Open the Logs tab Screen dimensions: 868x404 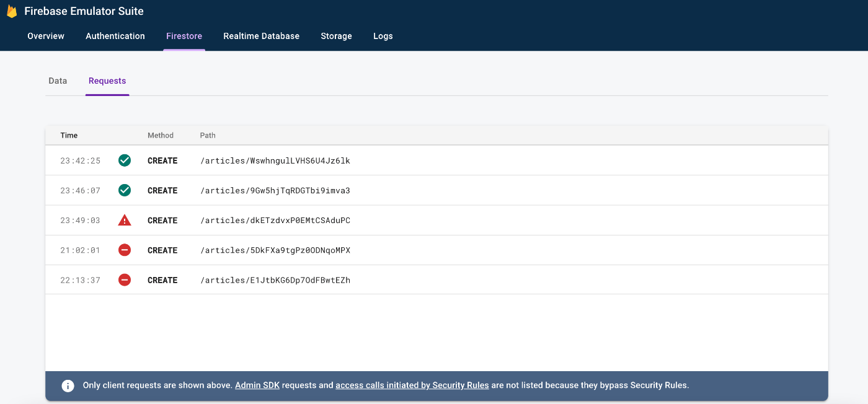pos(383,36)
